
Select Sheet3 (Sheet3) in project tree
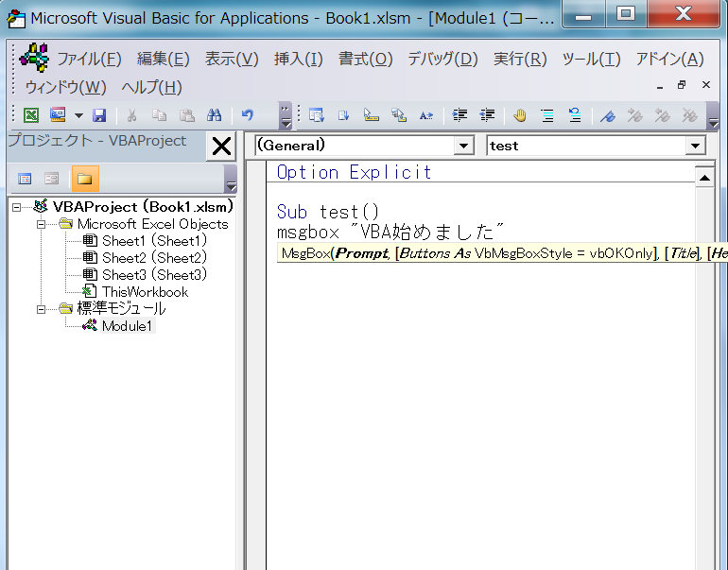coord(154,275)
